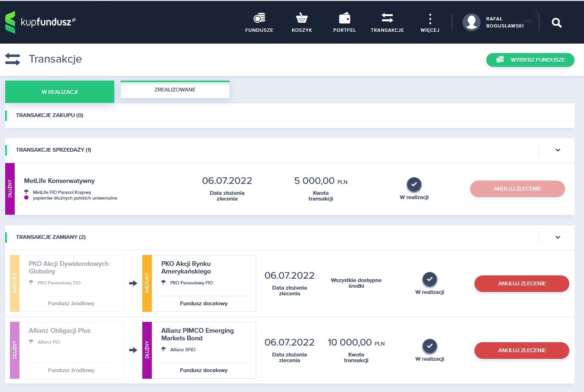
Task: Click the kupfundusz.pl logo
Action: [x=40, y=22]
